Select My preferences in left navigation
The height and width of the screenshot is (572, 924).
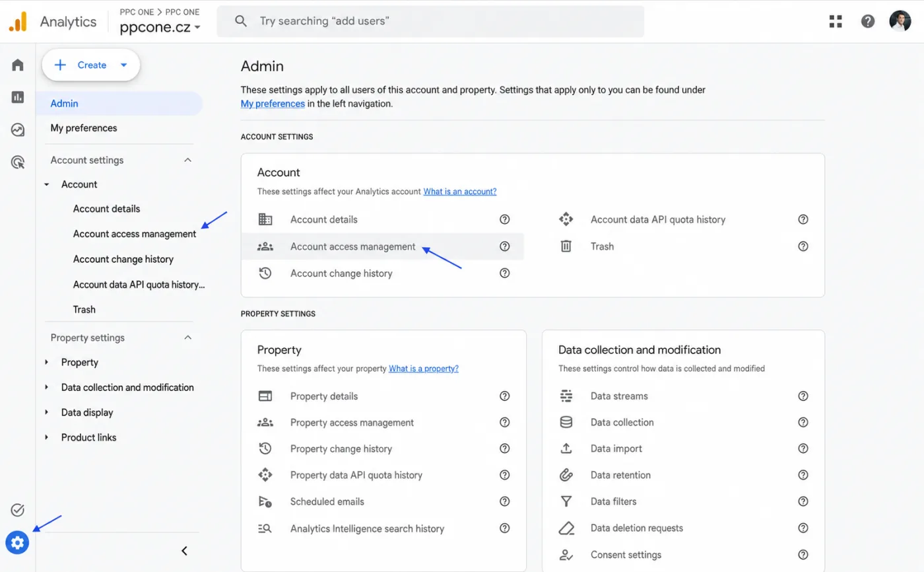pos(84,128)
